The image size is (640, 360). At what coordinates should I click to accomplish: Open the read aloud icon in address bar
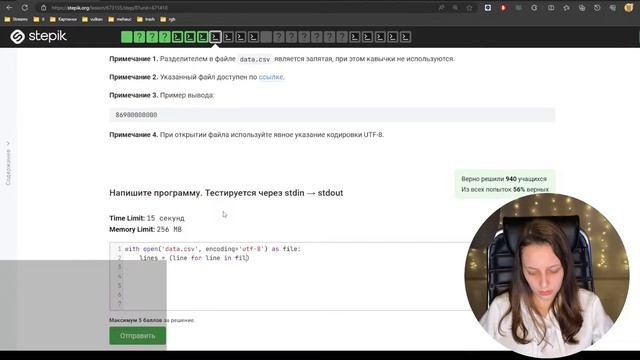(x=441, y=7)
